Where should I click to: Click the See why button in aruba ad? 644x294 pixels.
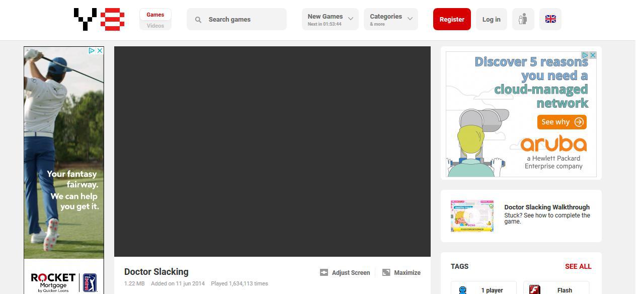click(x=561, y=122)
